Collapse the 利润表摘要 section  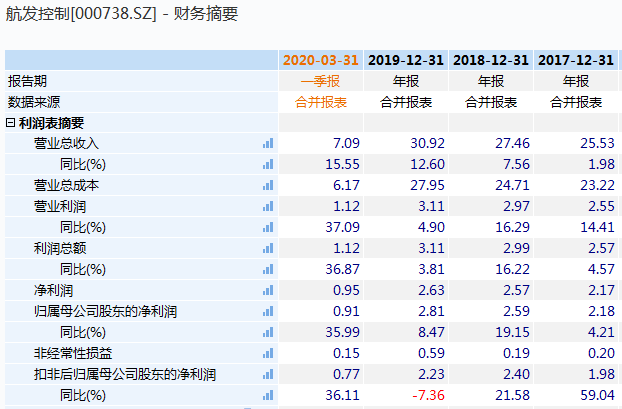[10, 123]
